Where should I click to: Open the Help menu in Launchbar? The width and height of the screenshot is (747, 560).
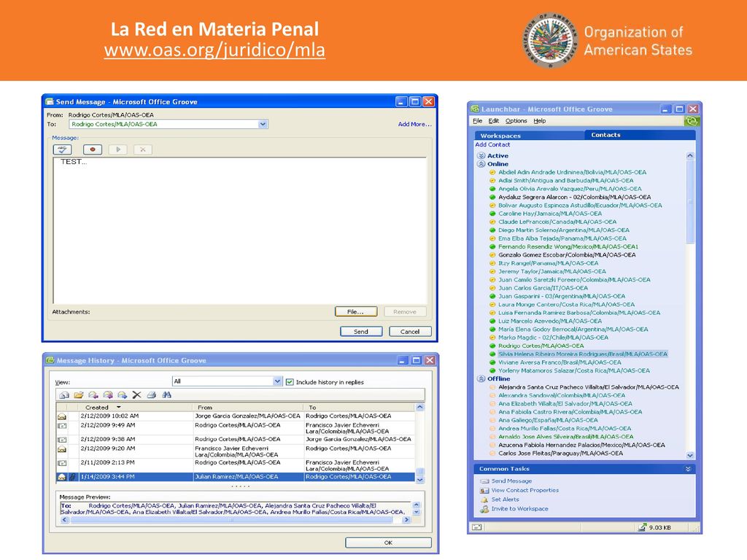539,121
